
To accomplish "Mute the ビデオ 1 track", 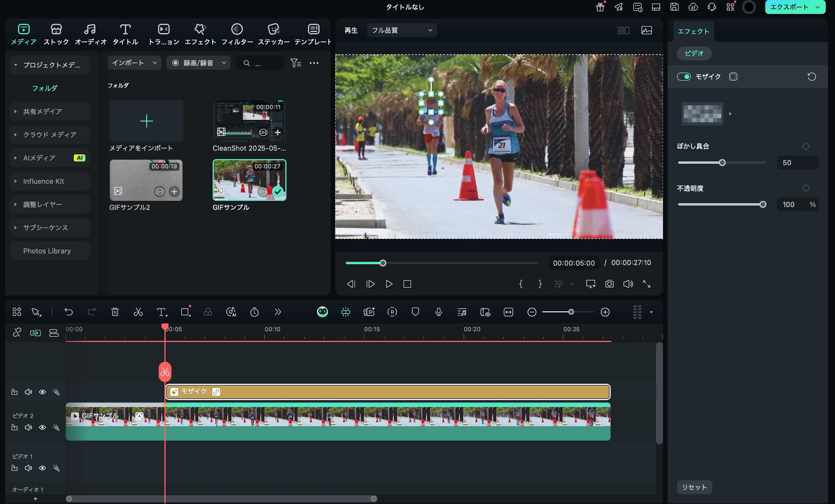I will click(x=28, y=468).
